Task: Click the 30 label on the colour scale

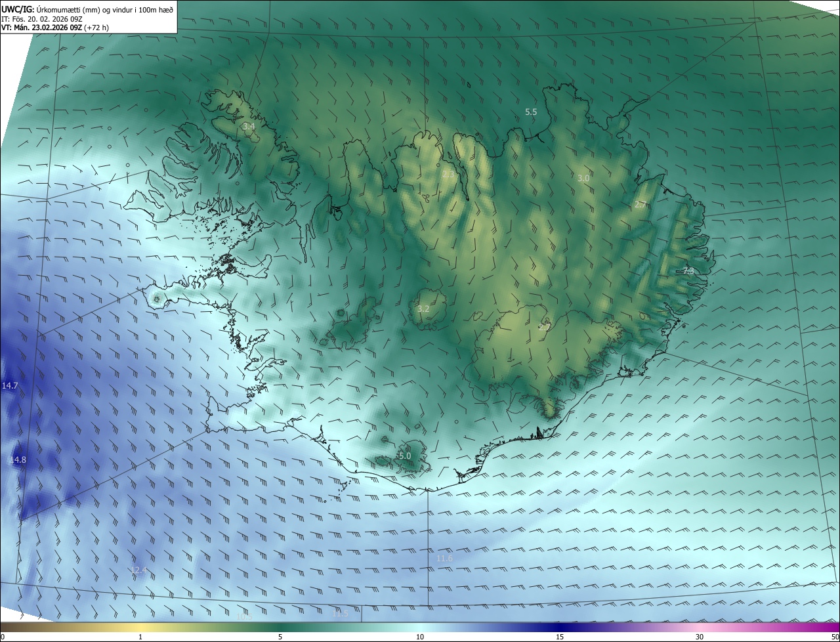Action: click(x=700, y=637)
